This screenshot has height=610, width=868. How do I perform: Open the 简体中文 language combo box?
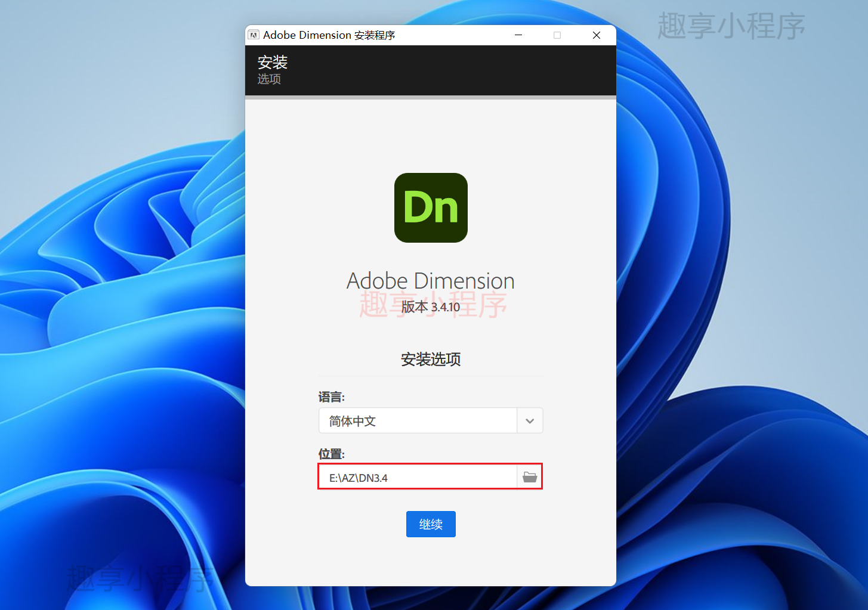pos(431,421)
